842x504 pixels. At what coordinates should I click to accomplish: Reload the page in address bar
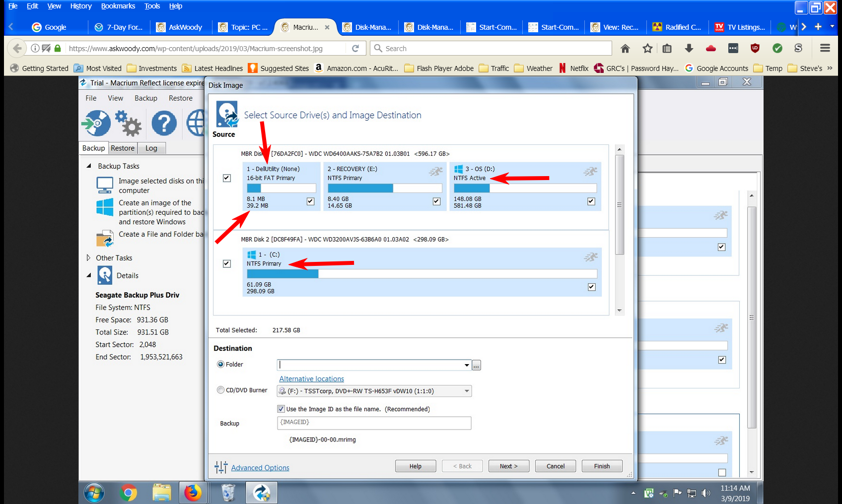355,48
